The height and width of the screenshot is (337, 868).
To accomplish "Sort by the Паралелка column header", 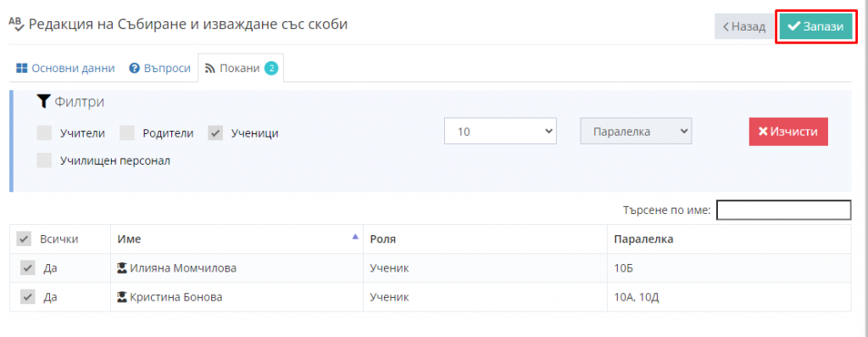I will [729, 239].
